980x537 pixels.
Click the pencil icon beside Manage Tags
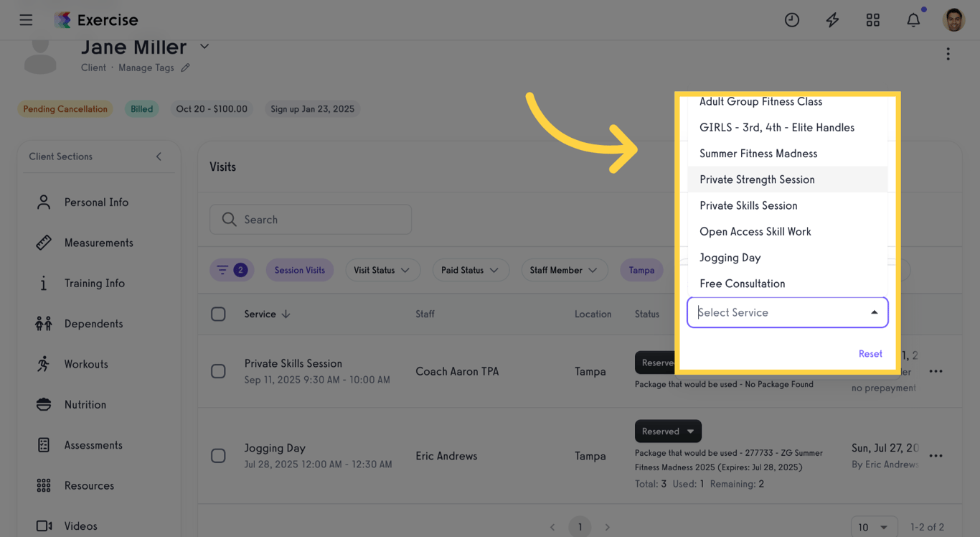pyautogui.click(x=185, y=67)
